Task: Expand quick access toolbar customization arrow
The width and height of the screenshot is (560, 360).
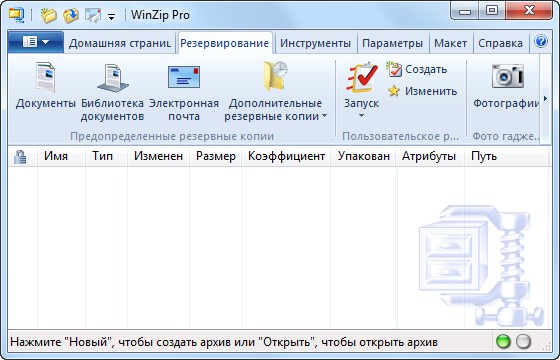Action: point(111,17)
